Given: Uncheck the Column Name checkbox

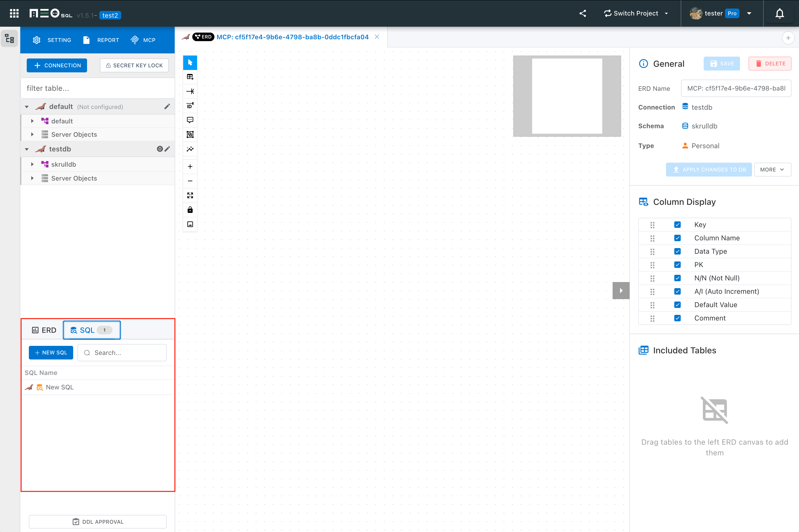Looking at the screenshot, I should (x=677, y=238).
